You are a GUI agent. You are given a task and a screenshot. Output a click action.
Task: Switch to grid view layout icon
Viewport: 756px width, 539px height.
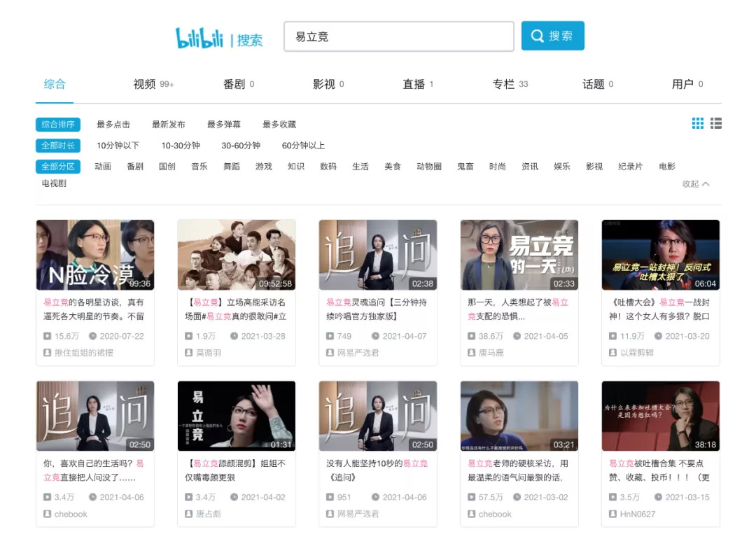(x=698, y=123)
